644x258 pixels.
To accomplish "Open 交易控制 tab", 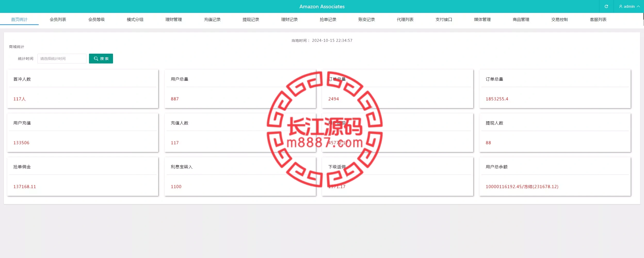I will pos(560,20).
